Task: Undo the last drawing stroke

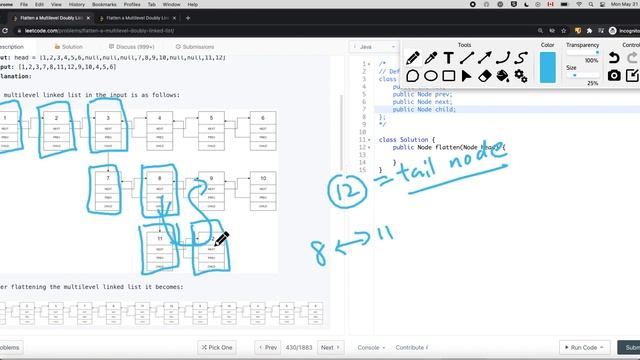Action: (x=614, y=58)
